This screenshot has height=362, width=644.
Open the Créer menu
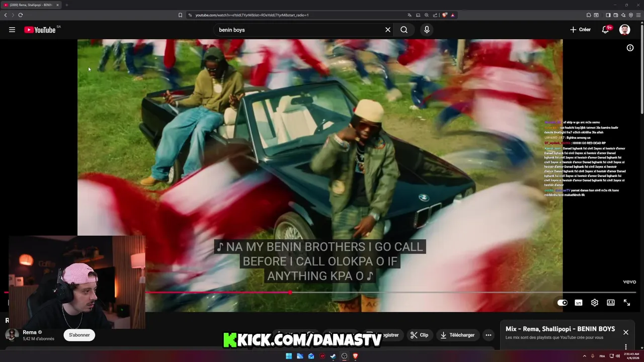pos(580,30)
